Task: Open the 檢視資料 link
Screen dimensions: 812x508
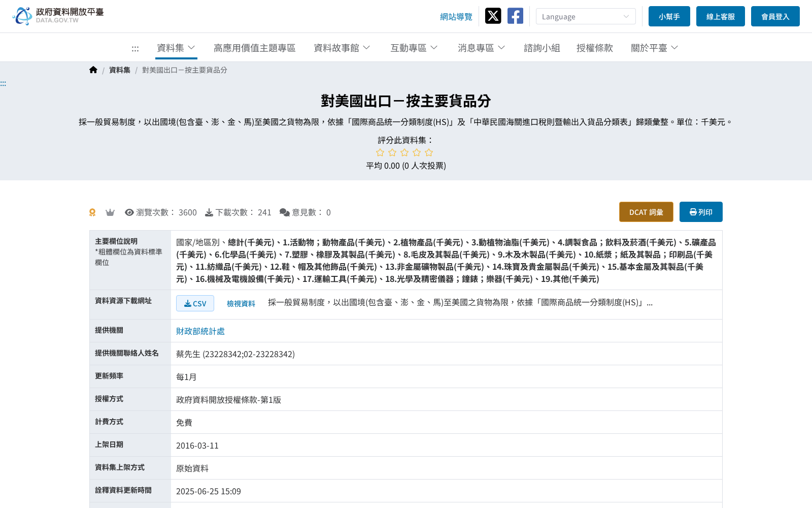Action: pyautogui.click(x=241, y=303)
